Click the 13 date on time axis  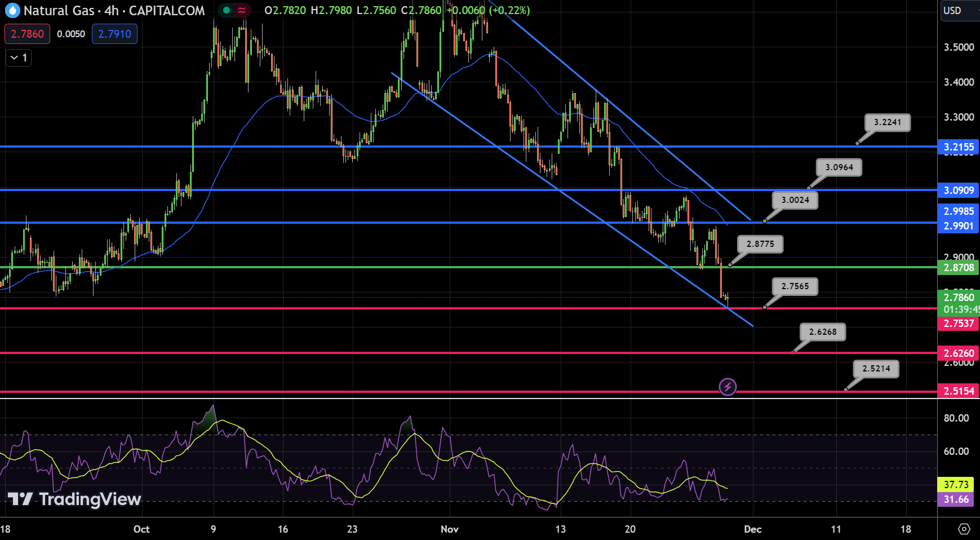point(560,529)
